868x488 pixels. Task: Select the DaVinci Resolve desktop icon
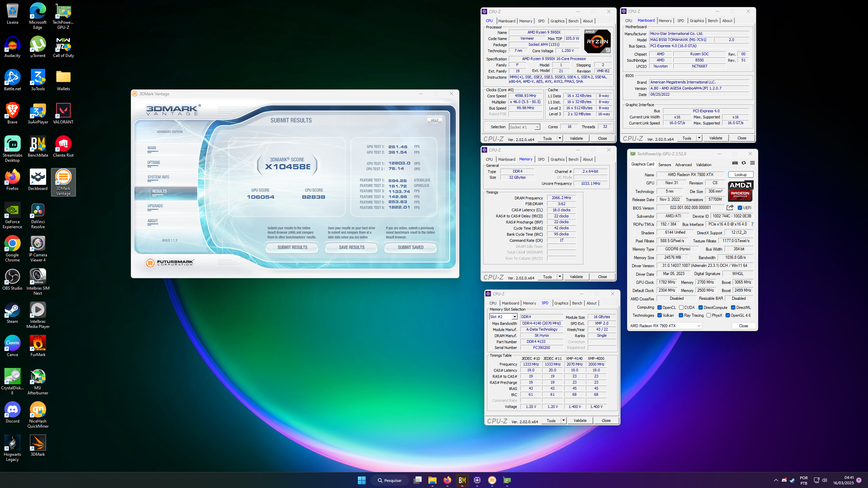pos(38,216)
